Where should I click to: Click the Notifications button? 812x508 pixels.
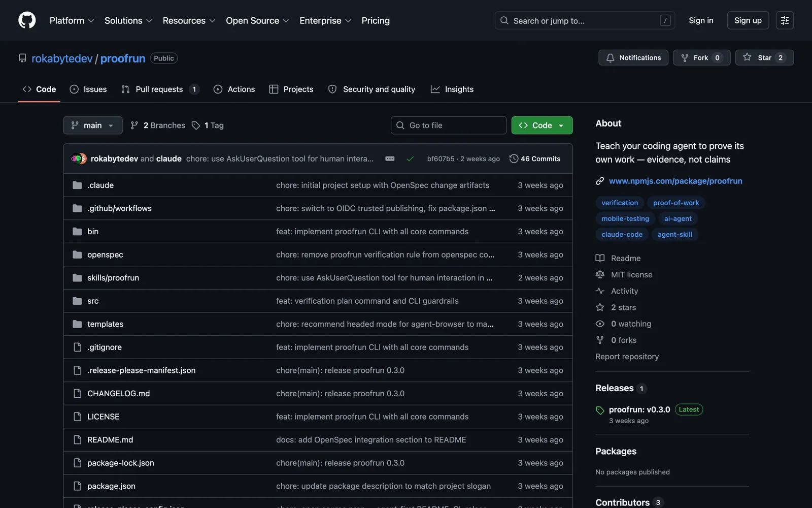click(633, 58)
